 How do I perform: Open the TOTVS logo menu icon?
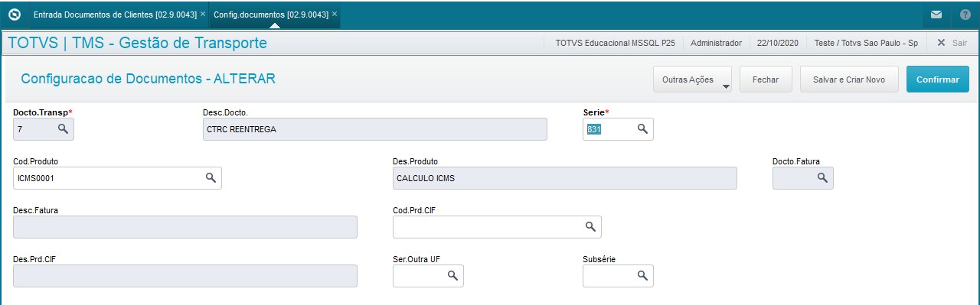point(14,15)
